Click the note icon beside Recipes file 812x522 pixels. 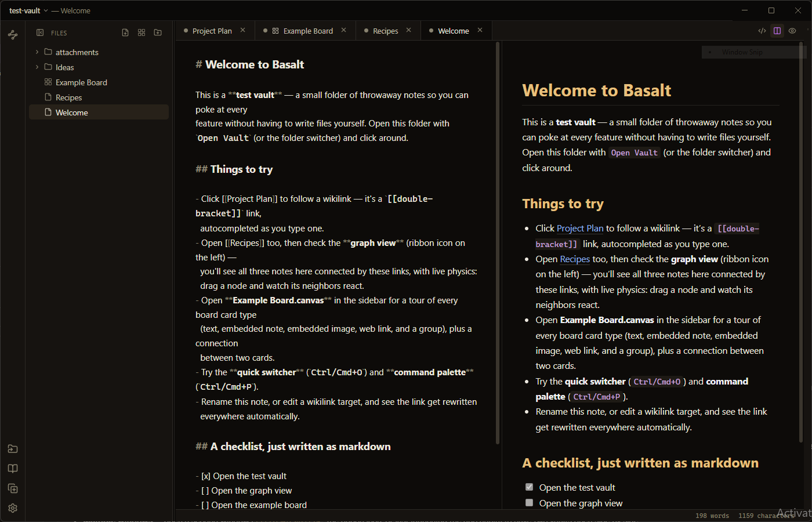coord(48,97)
